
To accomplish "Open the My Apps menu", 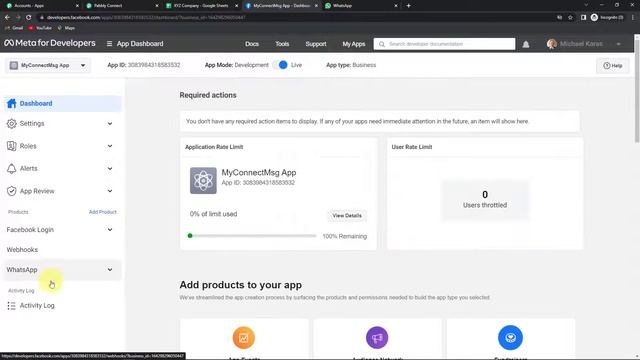I will point(354,44).
